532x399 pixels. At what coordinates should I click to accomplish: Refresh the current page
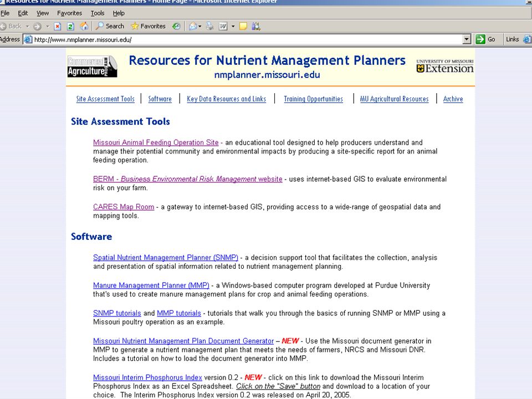70,26
